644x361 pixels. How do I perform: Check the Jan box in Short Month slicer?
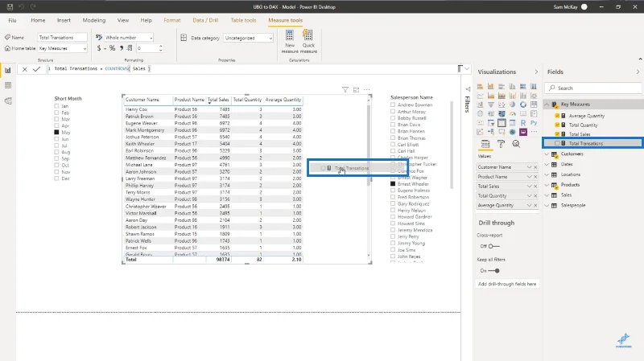click(x=56, y=106)
